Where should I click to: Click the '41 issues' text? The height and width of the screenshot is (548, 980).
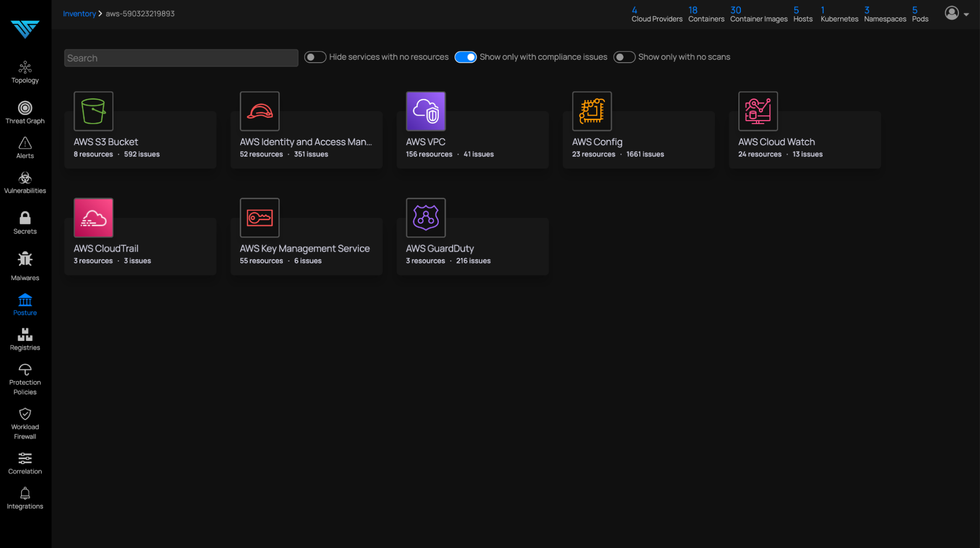pyautogui.click(x=478, y=154)
